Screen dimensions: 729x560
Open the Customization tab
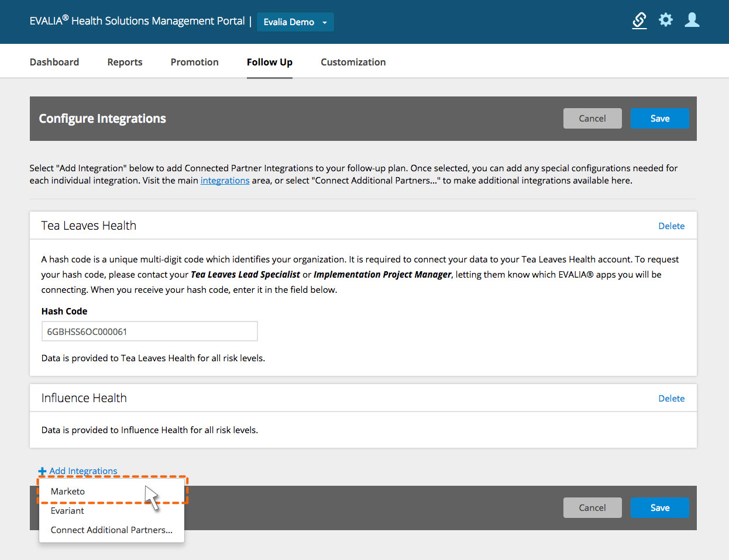tap(353, 62)
